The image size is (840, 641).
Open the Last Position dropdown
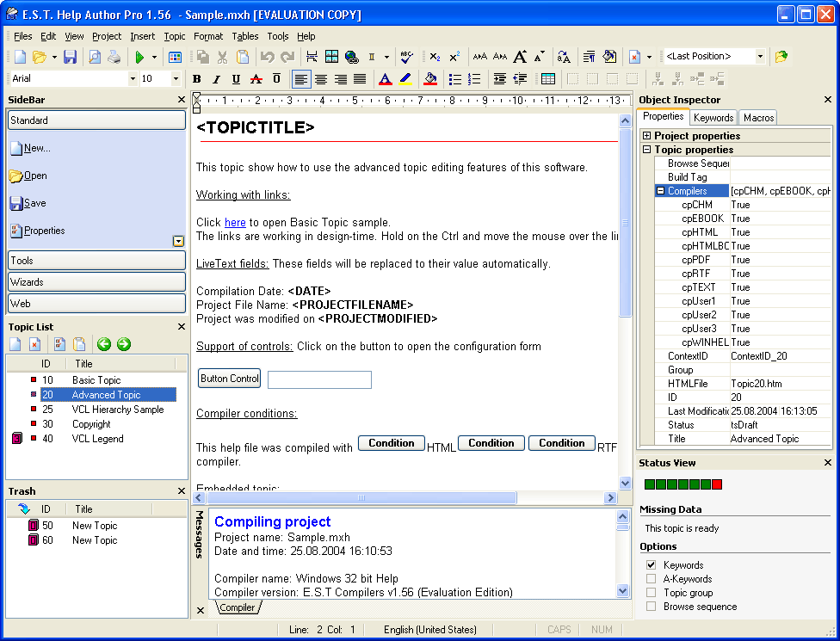[760, 57]
